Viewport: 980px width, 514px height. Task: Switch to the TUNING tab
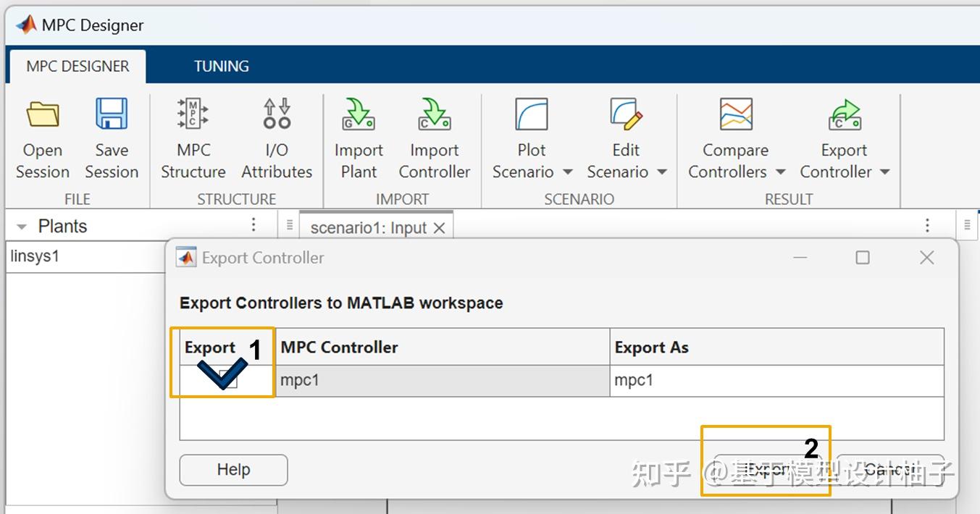(x=221, y=66)
